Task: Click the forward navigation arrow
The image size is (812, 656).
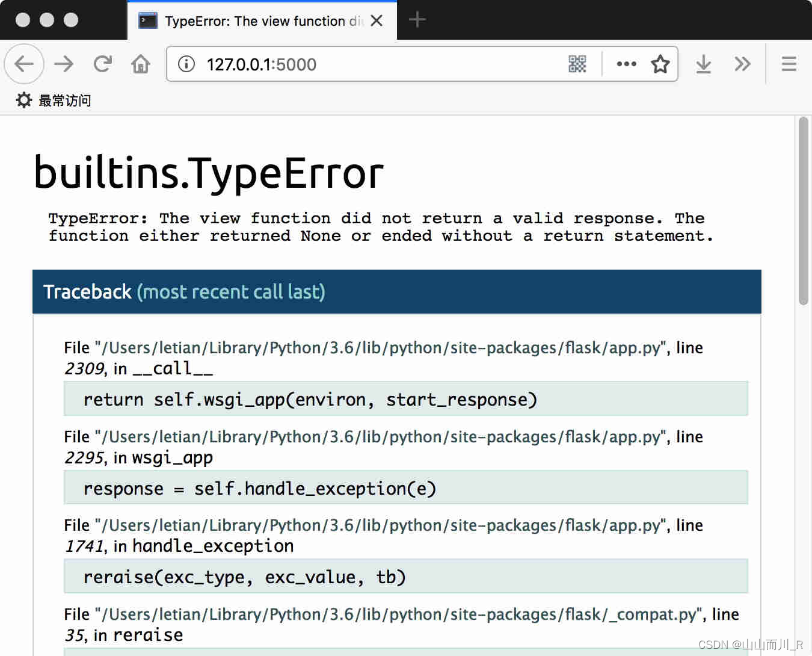Action: point(64,64)
